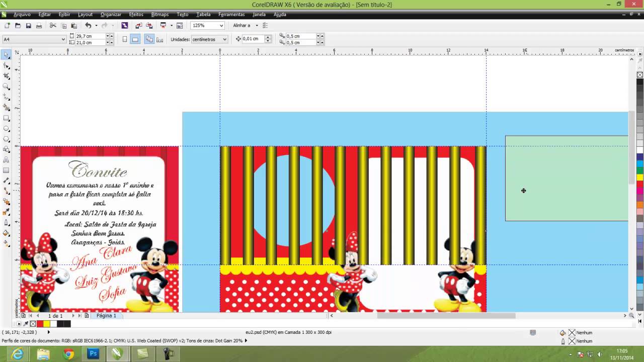Select the Color eyedropper tool
Viewport: 644px width, 362px height.
(x=7, y=212)
